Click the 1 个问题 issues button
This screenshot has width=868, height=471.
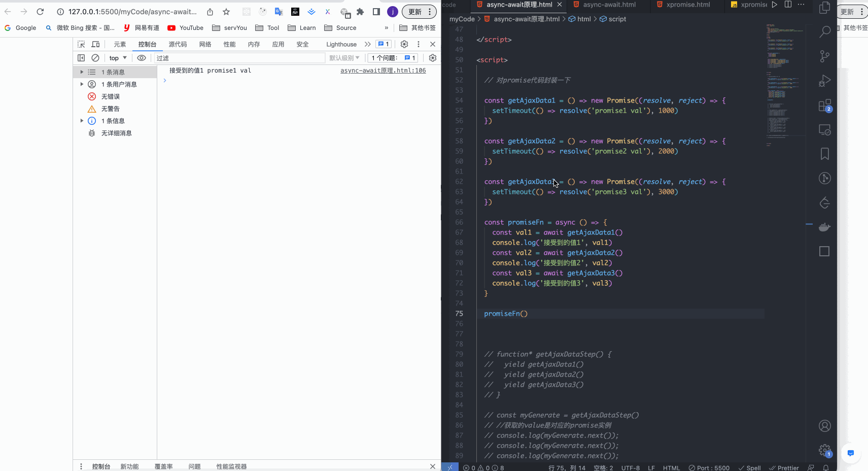pos(393,58)
